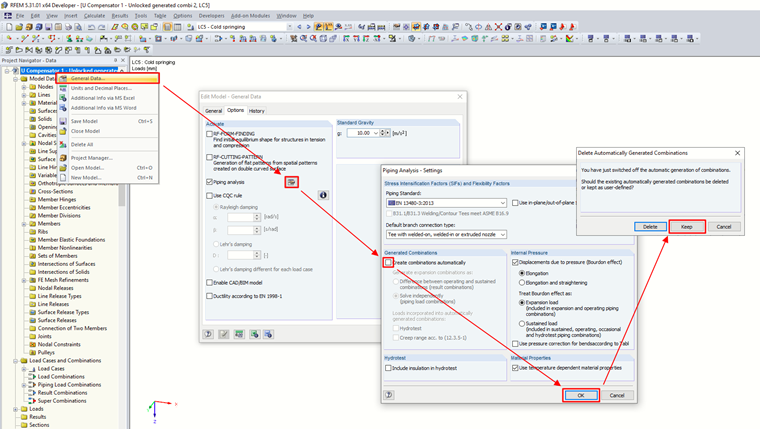The height and width of the screenshot is (429, 760).
Task: Go to previous load case arrow
Action: pyautogui.click(x=299, y=27)
